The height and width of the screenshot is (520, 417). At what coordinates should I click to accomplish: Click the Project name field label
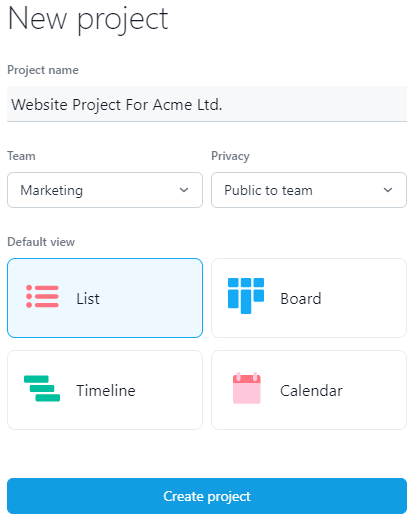[x=43, y=70]
